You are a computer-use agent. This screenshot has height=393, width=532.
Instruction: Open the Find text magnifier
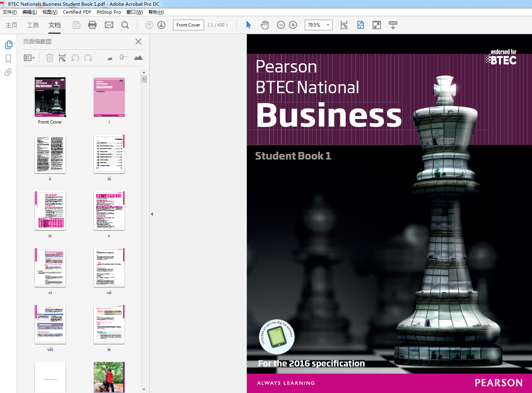(125, 25)
